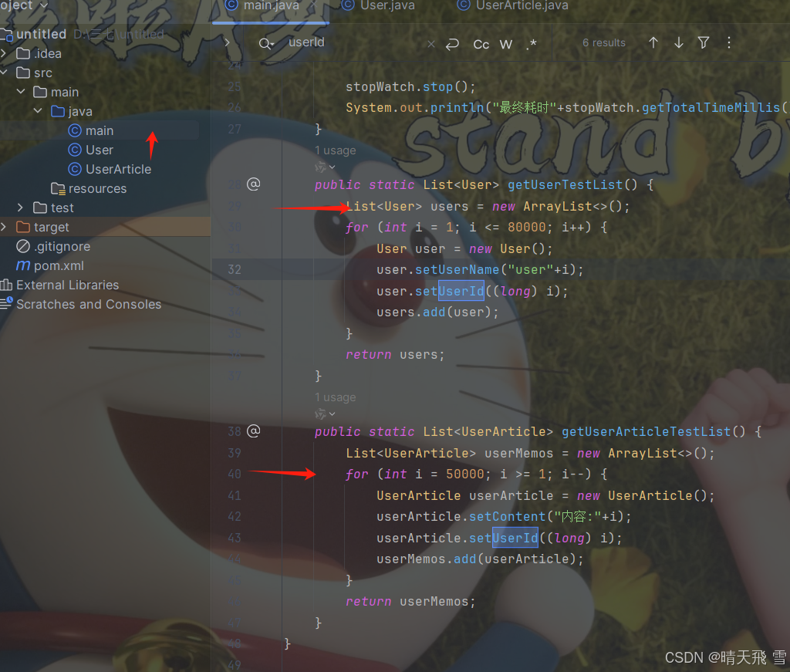This screenshot has height=672, width=790.
Task: Open the UserArticle class in tree
Action: coord(118,169)
